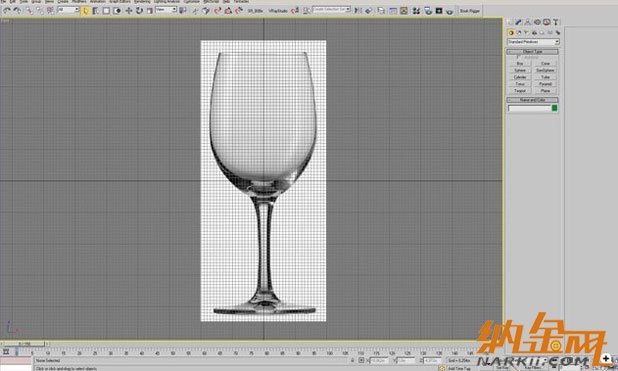Viewport: 618px width, 371px height.
Task: Toggle the AutoGrid checkbox
Action: point(517,57)
